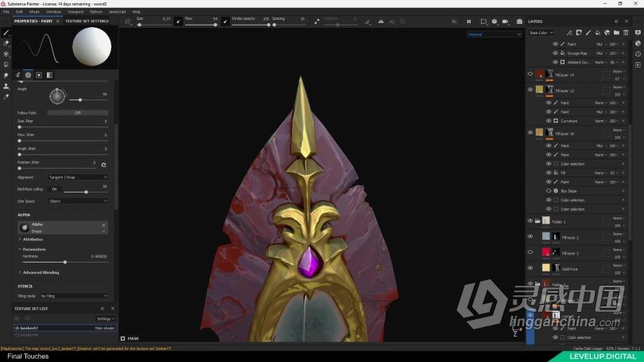Viewport: 644px width, 362px height.
Task: Switch to 3D view mode cube icon
Action: 494,21
